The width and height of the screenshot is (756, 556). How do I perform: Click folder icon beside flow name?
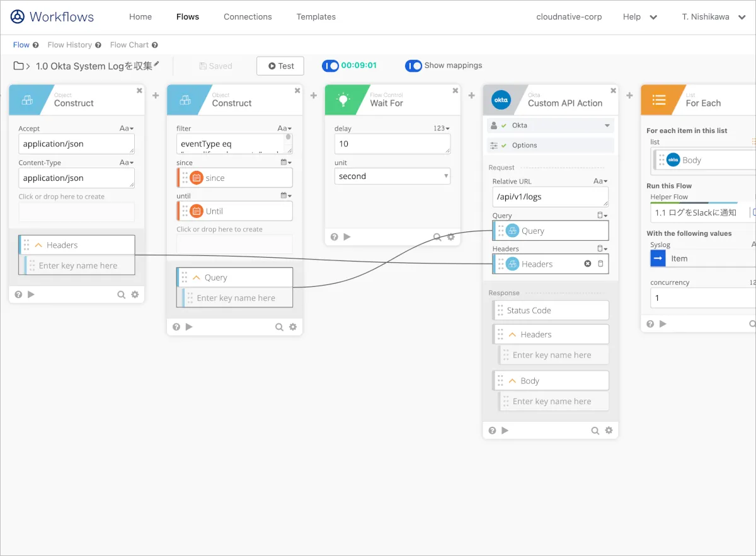[19, 66]
